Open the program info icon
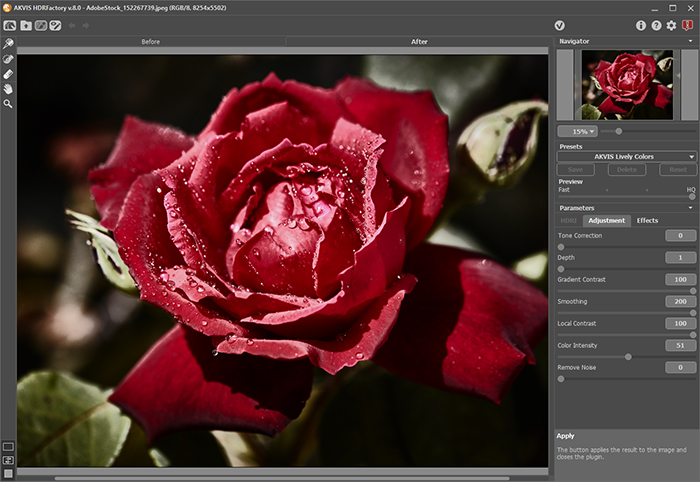Screen dimensions: 700x482 click(x=641, y=25)
